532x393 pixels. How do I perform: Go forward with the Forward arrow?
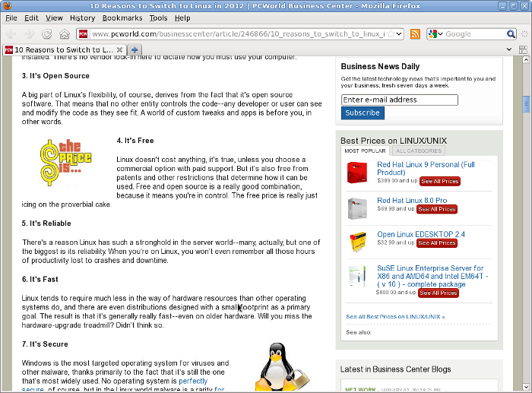point(29,34)
